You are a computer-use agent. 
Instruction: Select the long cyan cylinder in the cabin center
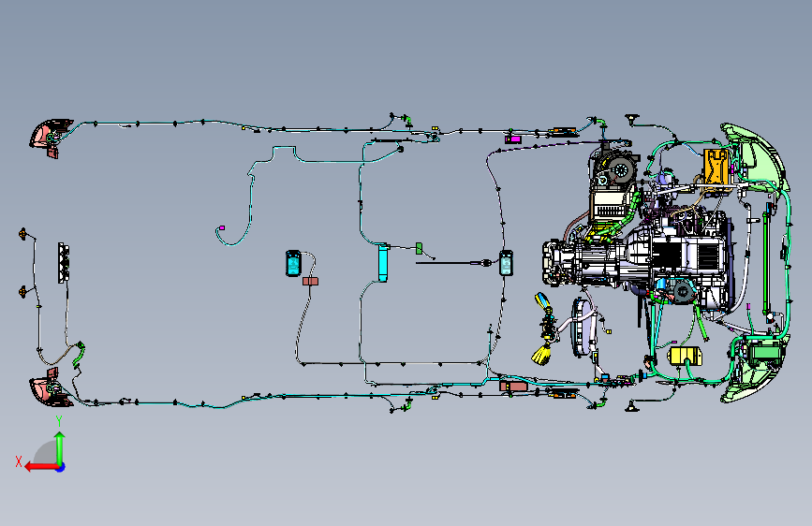coord(383,262)
